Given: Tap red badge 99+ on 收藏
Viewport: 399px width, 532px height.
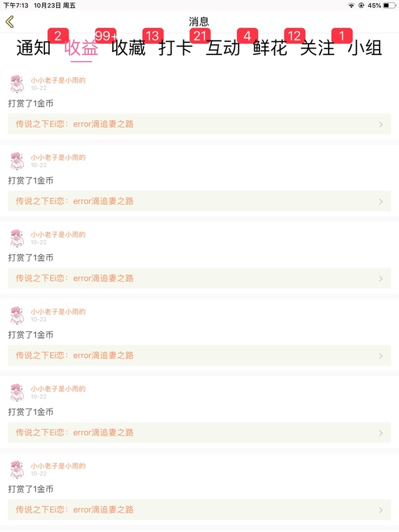Looking at the screenshot, I should point(105,36).
